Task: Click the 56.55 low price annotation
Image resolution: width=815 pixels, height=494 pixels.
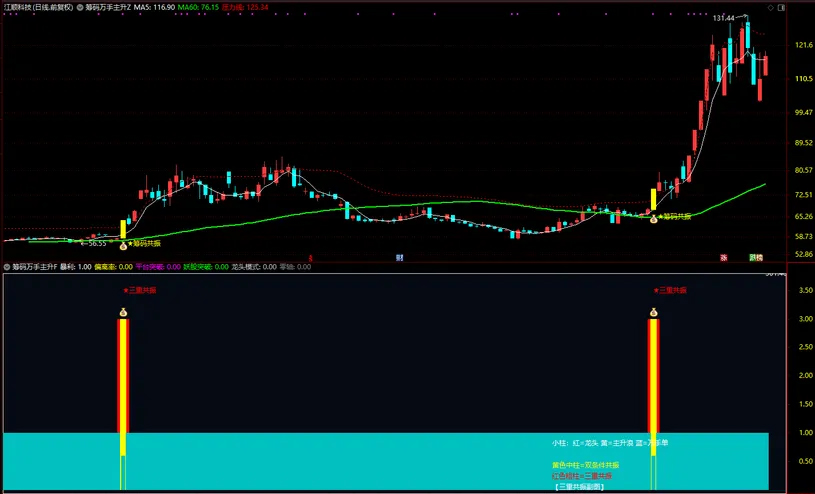Action: 94,243
